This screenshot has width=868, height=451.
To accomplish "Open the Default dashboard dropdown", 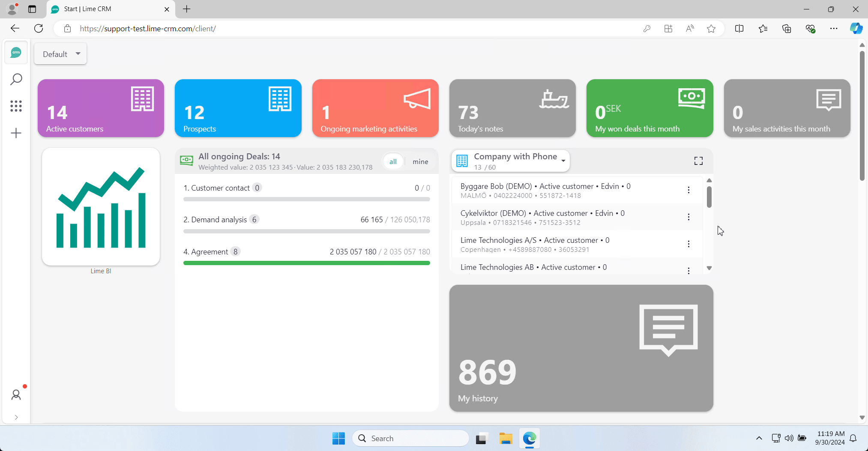I will (x=60, y=54).
